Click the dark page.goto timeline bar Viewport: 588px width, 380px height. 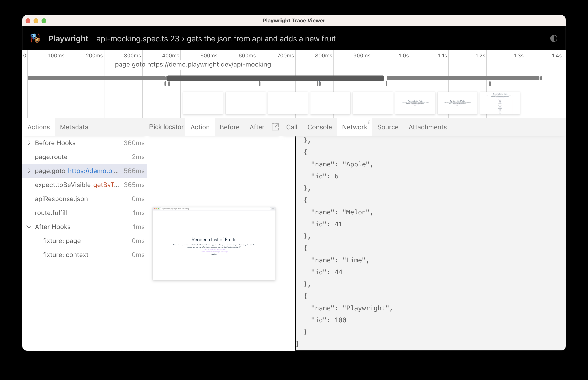(275, 78)
